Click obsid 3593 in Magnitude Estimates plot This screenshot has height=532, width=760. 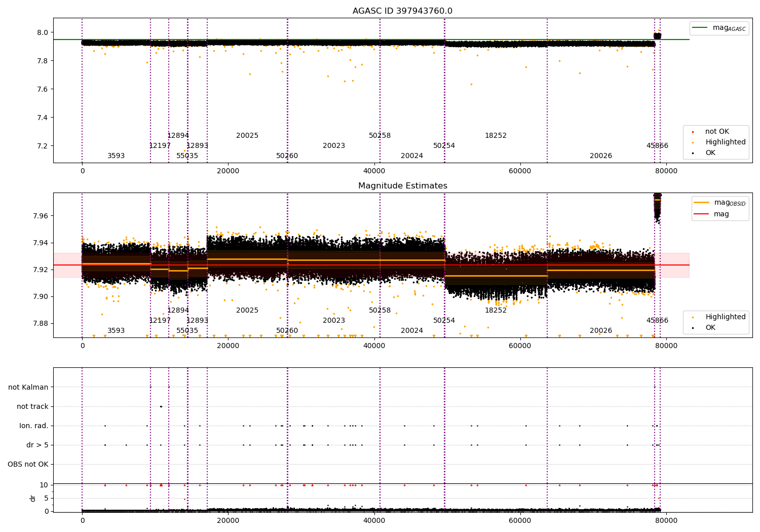(116, 331)
